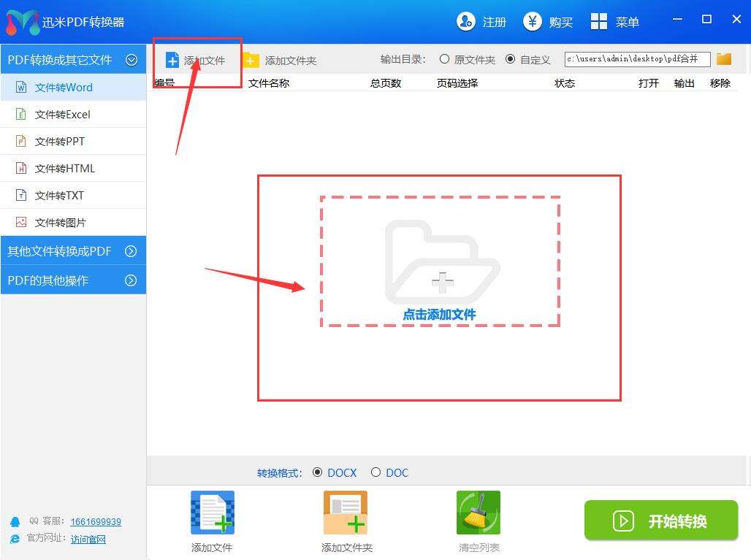The width and height of the screenshot is (751, 560).
Task: Click the top toolbar 添加文件 plus icon
Action: point(172,61)
